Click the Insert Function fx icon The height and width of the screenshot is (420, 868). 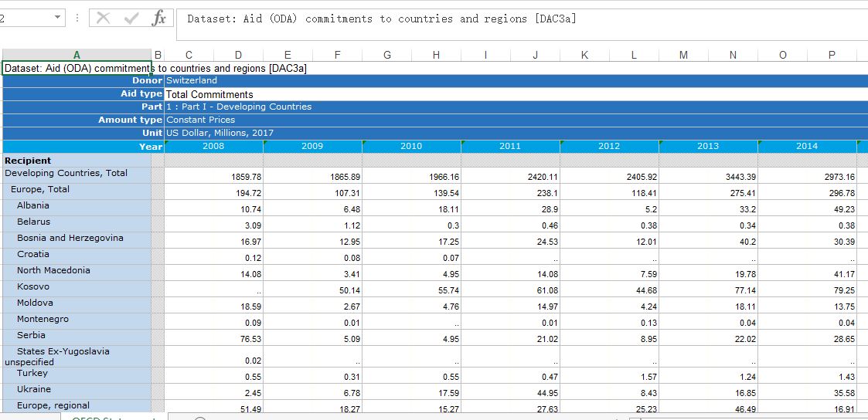[x=159, y=19]
